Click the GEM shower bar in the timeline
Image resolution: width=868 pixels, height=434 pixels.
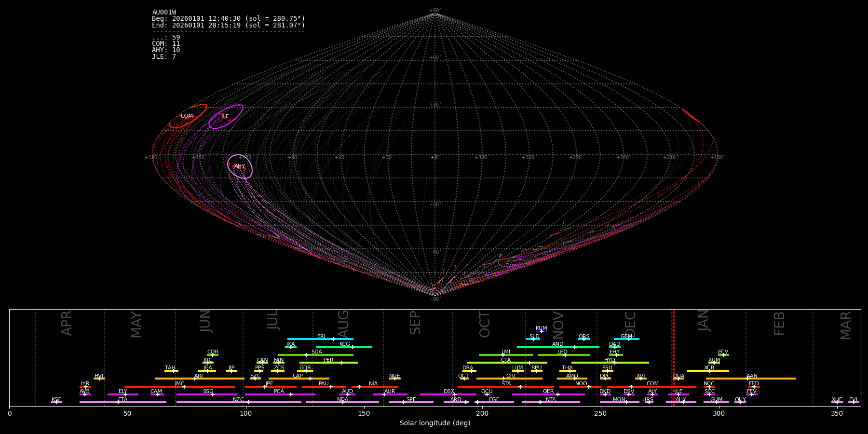(x=626, y=339)
